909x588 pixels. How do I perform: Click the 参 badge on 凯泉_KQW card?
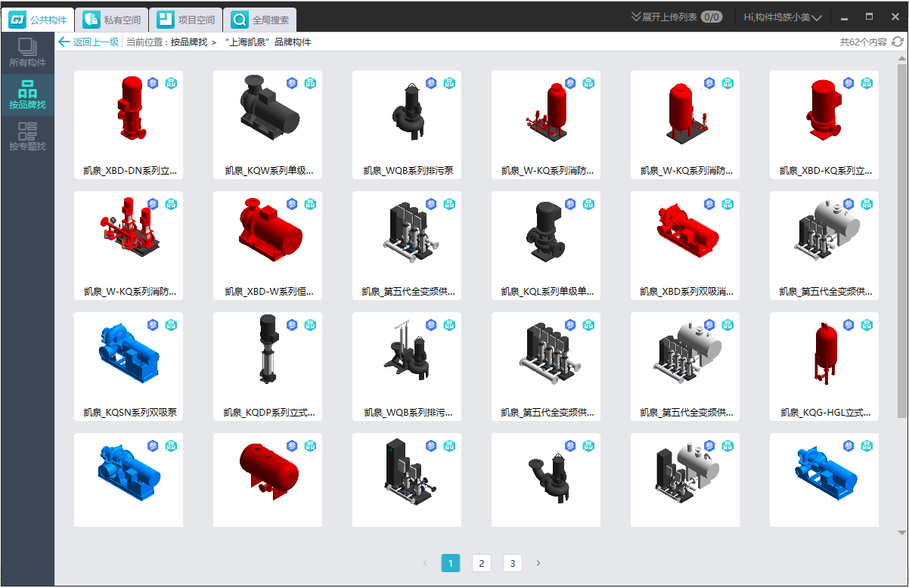292,83
